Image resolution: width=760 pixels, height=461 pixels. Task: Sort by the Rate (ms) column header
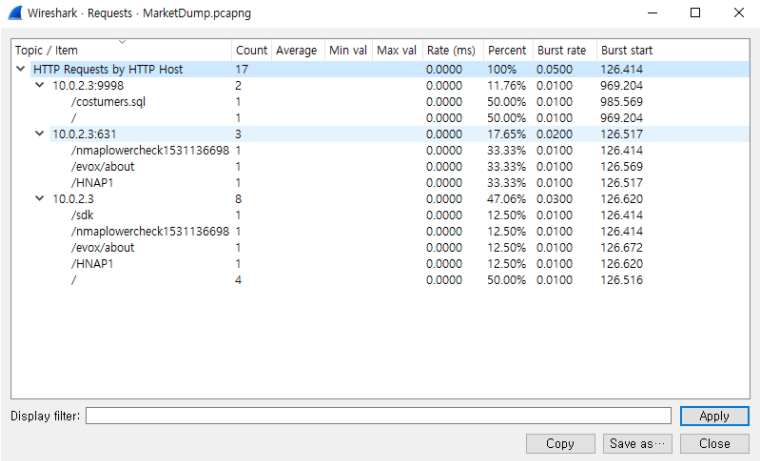pos(452,50)
